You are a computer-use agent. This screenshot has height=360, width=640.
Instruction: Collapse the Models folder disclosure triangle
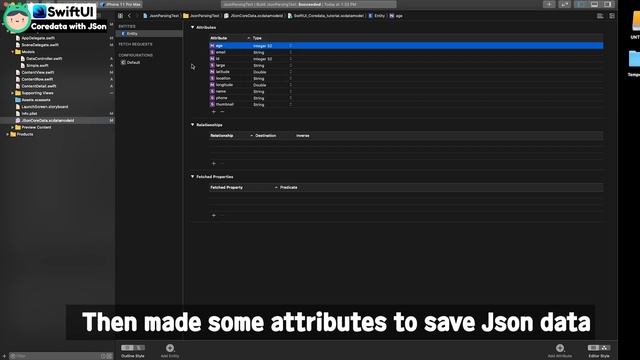[x=13, y=52]
